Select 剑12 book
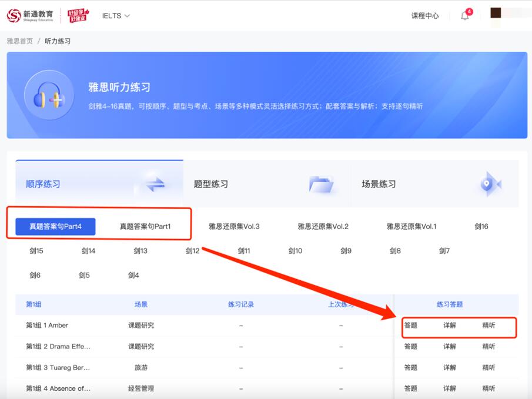This screenshot has width=532, height=399. [x=192, y=251]
